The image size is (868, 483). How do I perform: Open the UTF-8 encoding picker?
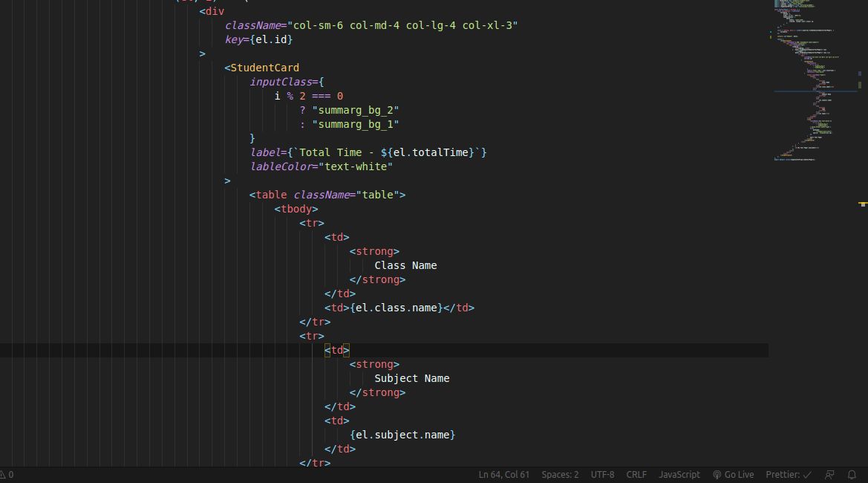[x=602, y=474]
